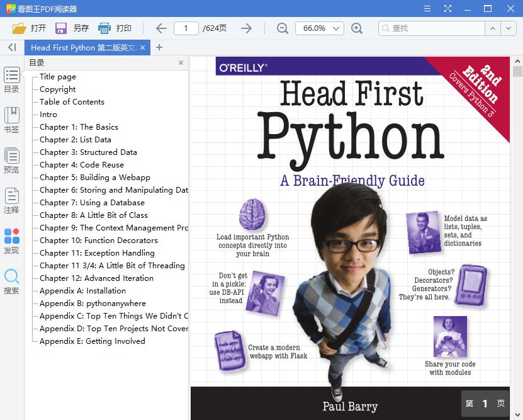523x420 pixels.
Task: Jump to Table of Contents in outline
Action: (x=72, y=102)
